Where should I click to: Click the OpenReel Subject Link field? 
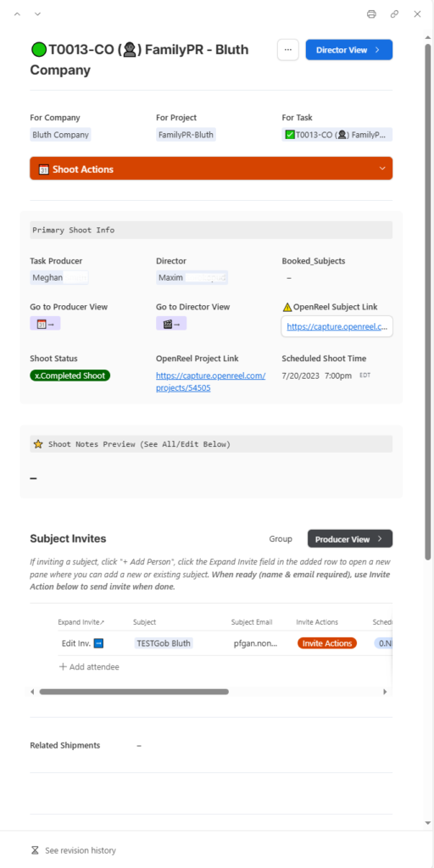(x=337, y=326)
